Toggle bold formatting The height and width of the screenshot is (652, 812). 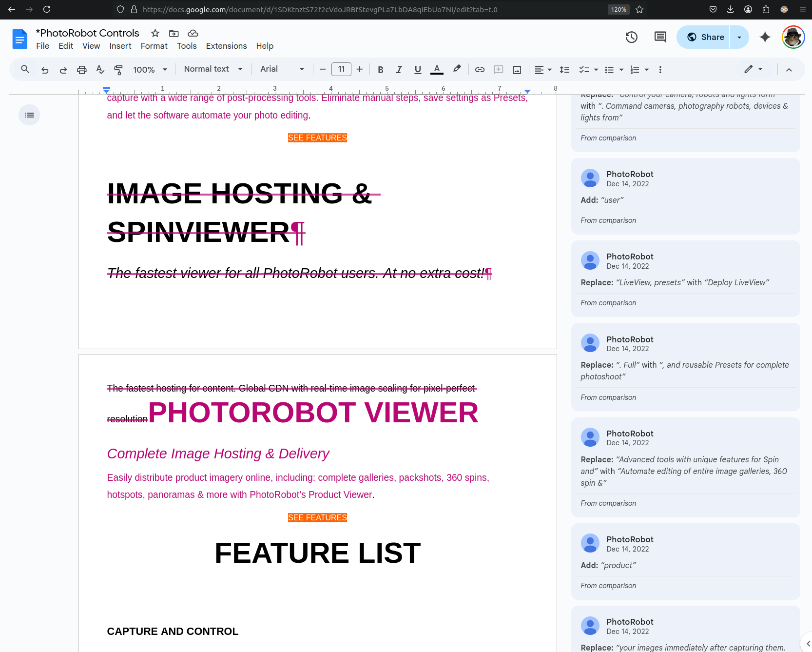(381, 70)
